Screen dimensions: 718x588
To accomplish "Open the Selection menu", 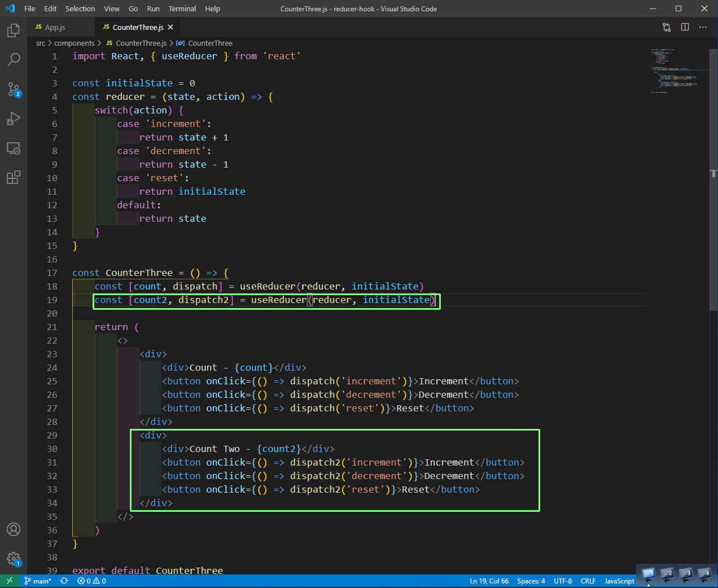I will pos(80,8).
